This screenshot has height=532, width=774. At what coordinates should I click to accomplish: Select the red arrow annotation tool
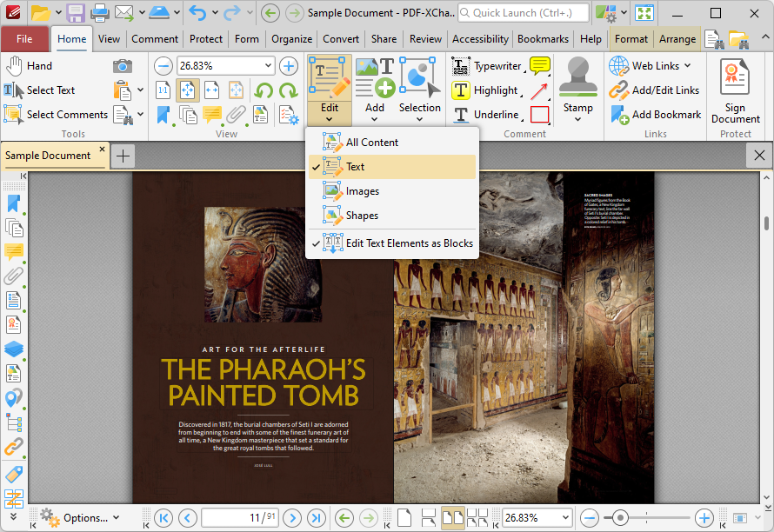click(x=539, y=90)
